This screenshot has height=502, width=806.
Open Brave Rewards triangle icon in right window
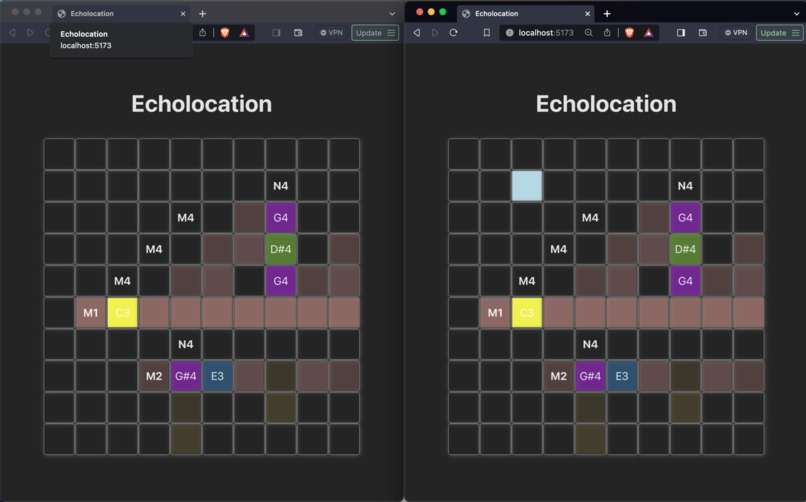[649, 33]
